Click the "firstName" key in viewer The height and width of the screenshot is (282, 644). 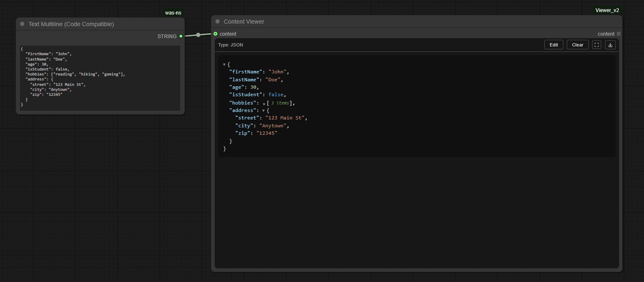[x=246, y=72]
